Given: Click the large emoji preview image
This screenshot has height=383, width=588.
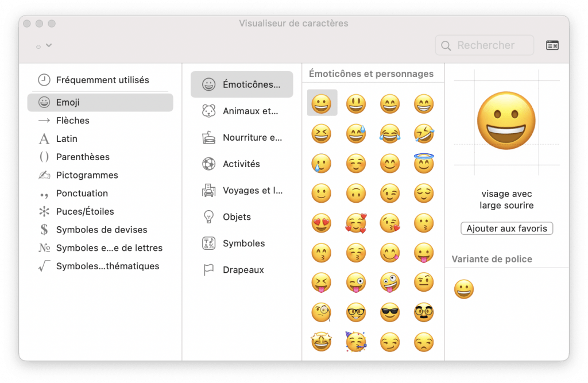Looking at the screenshot, I should pyautogui.click(x=506, y=121).
